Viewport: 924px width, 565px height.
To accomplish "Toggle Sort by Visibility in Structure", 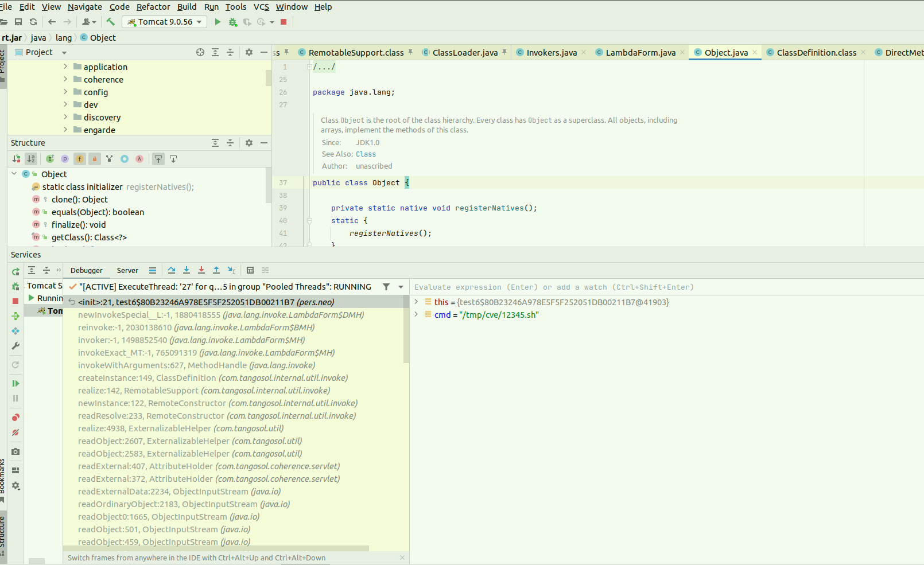I will [17, 159].
